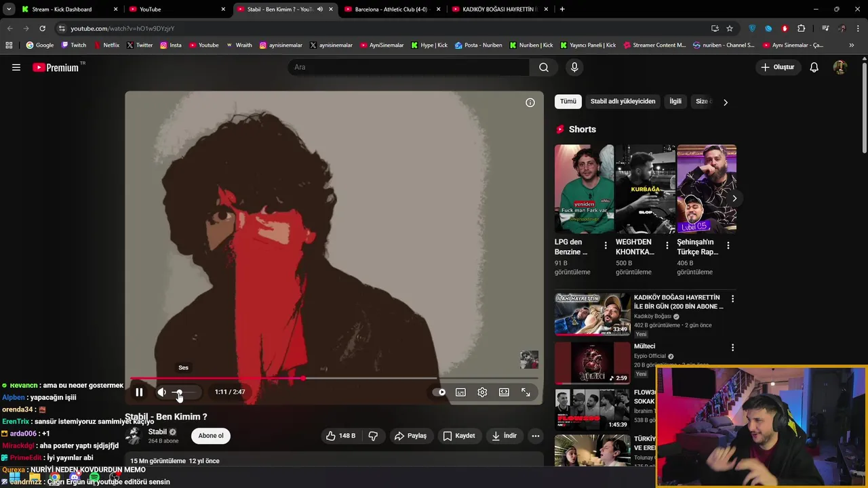Open the account avatar menu
This screenshot has width=868, height=488.
pos(840,67)
